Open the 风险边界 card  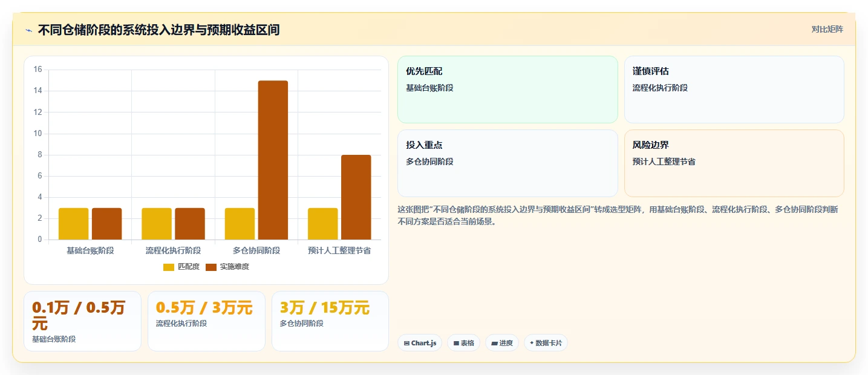(734, 163)
